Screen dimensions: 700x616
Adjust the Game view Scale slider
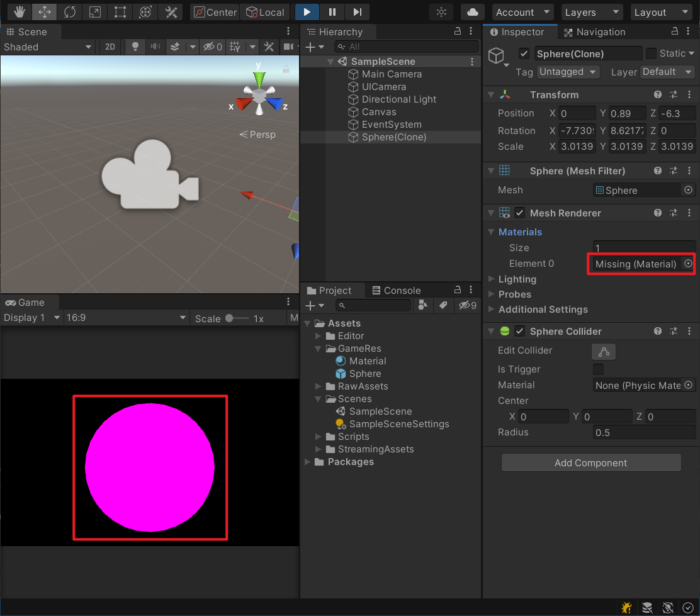pyautogui.click(x=228, y=318)
